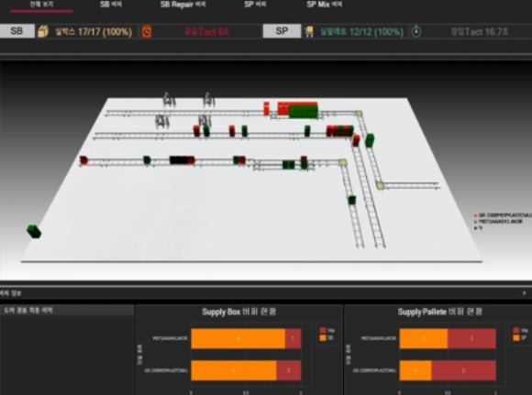The height and width of the screenshot is (395, 532).
Task: Click the black box group on the bottom conveyor
Action: tap(179, 160)
